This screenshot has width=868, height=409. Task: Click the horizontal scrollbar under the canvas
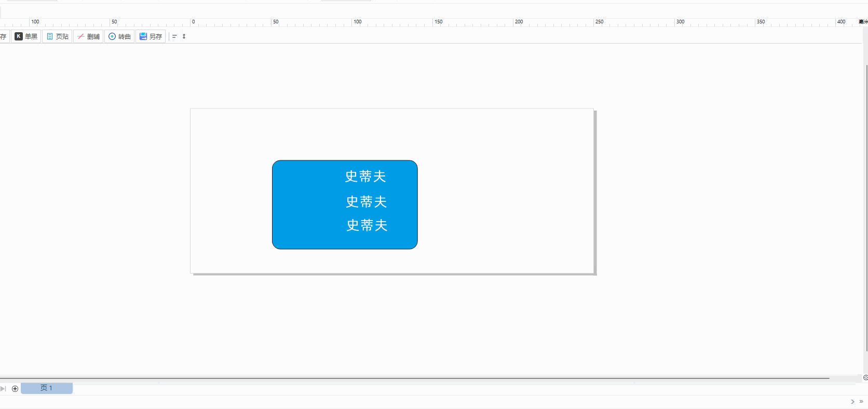[414, 378]
